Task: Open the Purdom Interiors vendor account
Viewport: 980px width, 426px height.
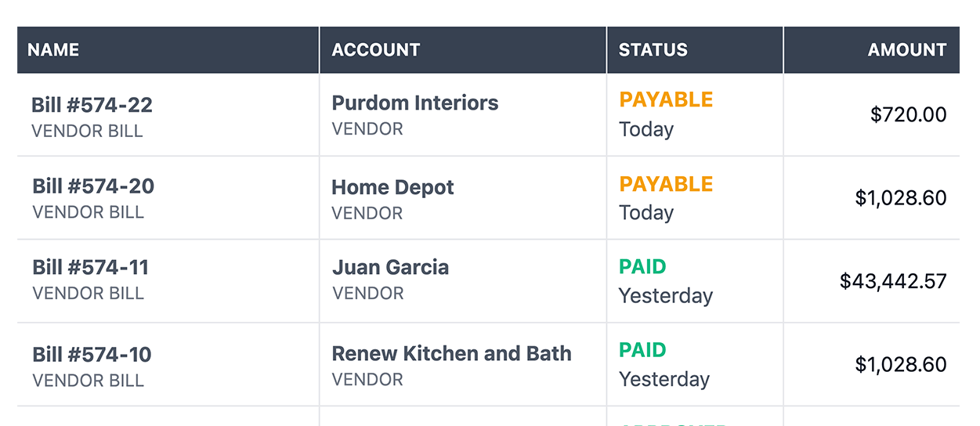Action: coord(415,103)
